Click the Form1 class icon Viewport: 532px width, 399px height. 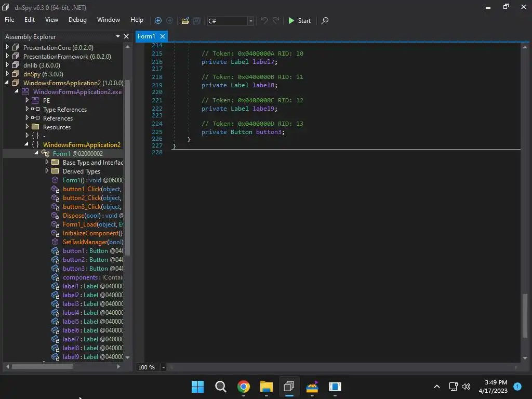tap(45, 153)
